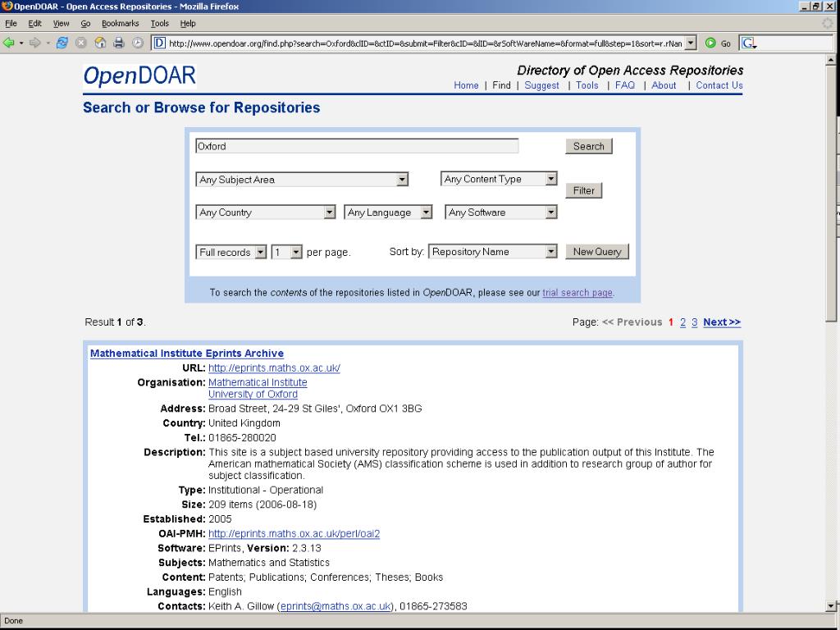Screen dimensions: 840x630
Task: Open the eprints.maths.ox.ac.uk URL link
Action: pyautogui.click(x=274, y=368)
